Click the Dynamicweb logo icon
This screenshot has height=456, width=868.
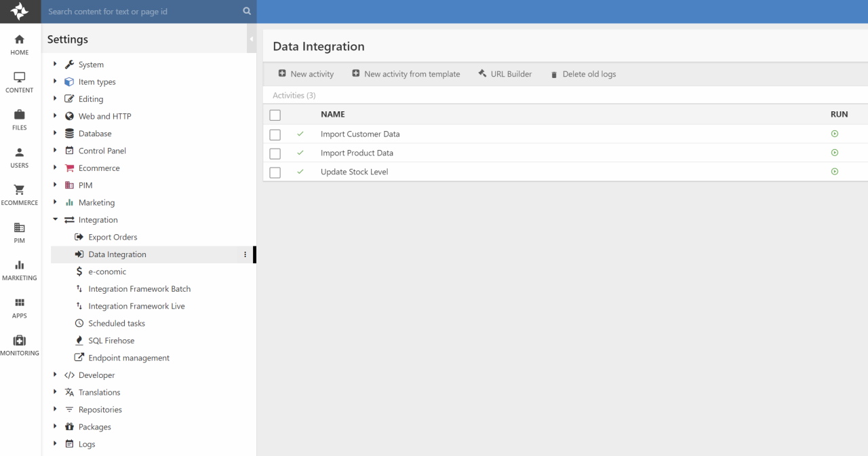click(20, 12)
